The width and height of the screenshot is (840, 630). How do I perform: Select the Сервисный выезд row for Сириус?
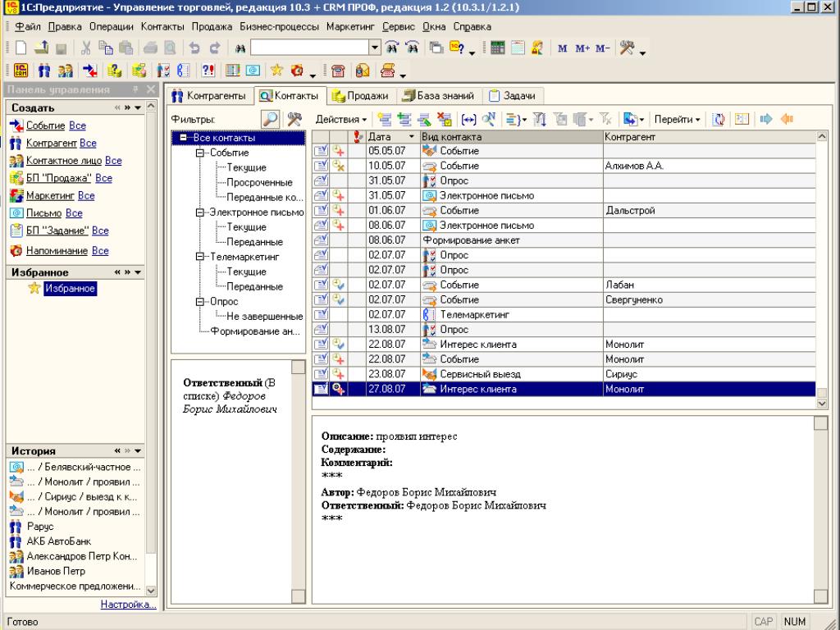coord(564,374)
